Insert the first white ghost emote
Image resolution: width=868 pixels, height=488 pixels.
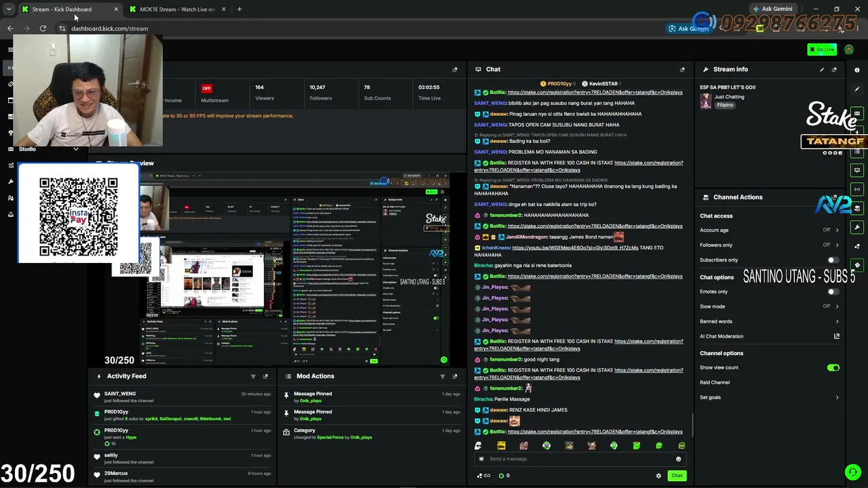(x=478, y=445)
